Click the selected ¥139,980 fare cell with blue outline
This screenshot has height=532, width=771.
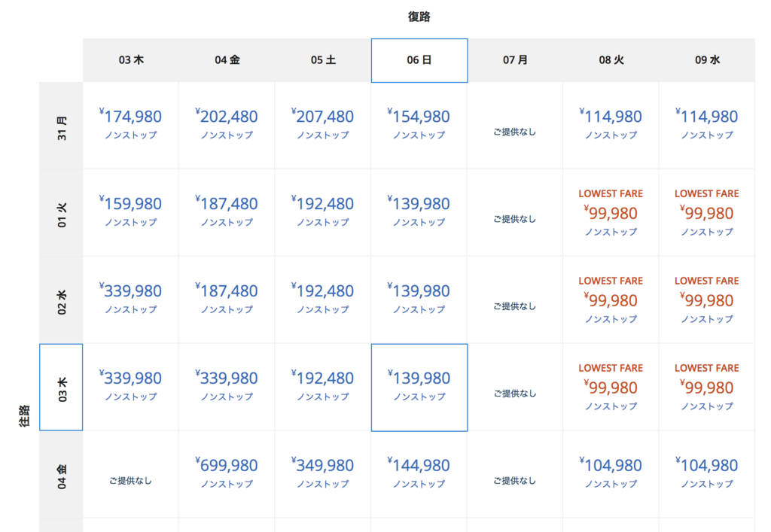(x=419, y=388)
